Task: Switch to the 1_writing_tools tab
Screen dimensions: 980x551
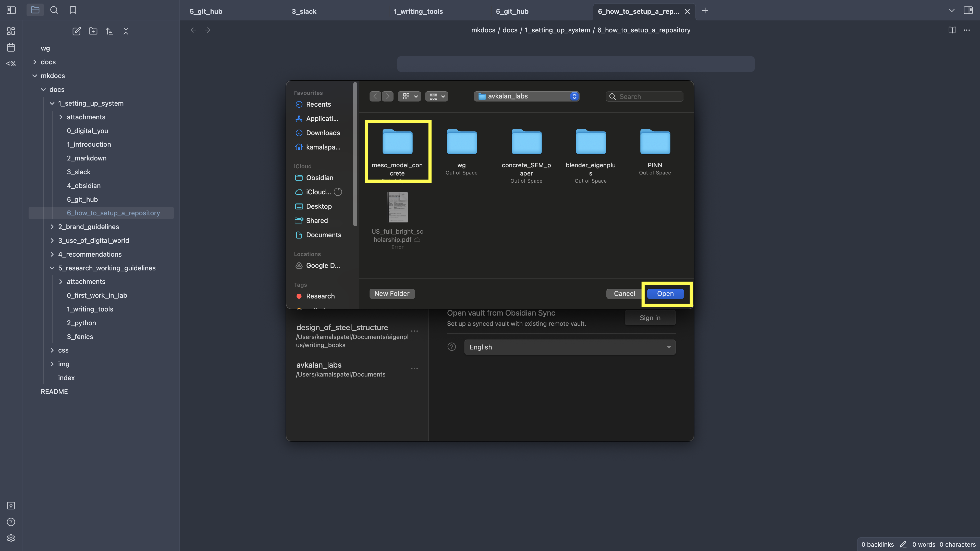Action: pos(418,11)
